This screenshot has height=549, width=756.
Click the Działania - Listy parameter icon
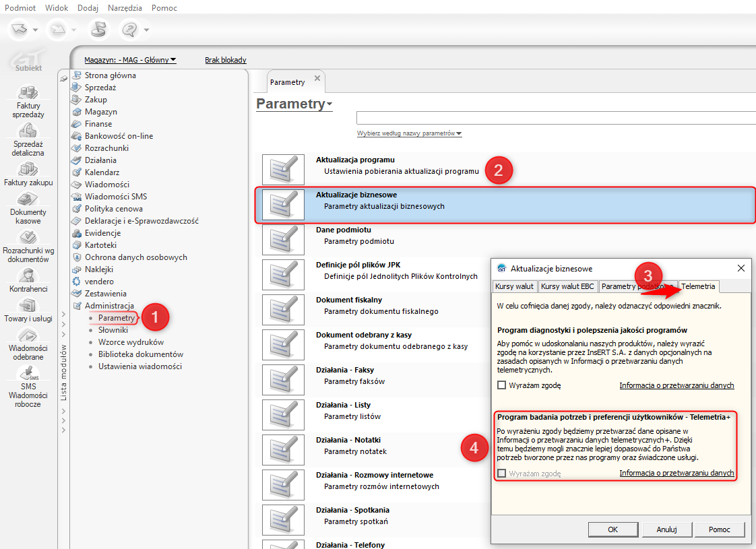[283, 415]
